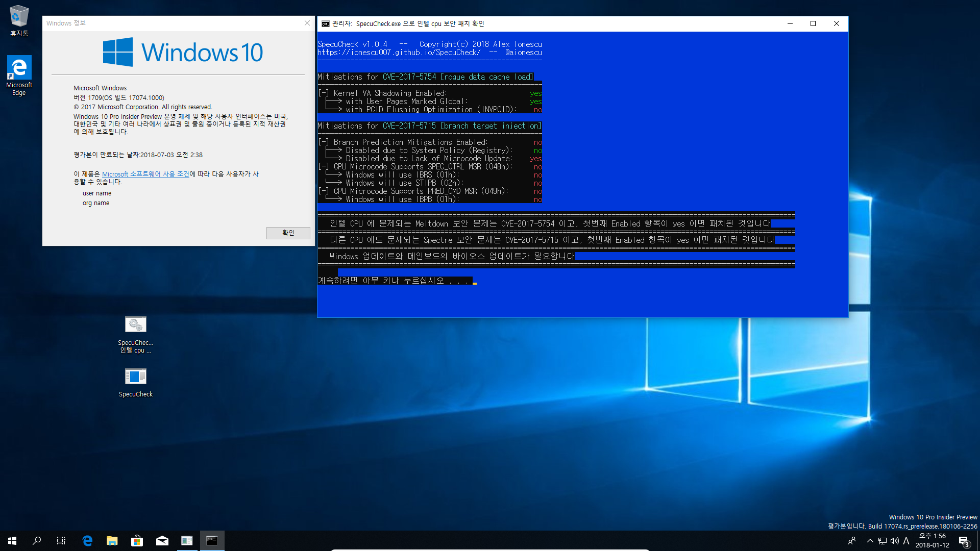Click the Show Desktop strip on the taskbar
Viewport: 980px width, 551px height.
(978, 541)
